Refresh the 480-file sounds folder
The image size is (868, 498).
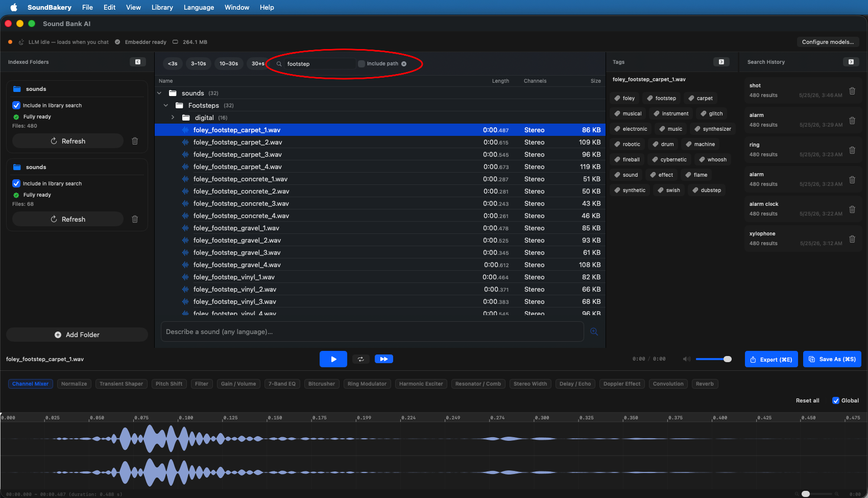click(68, 141)
